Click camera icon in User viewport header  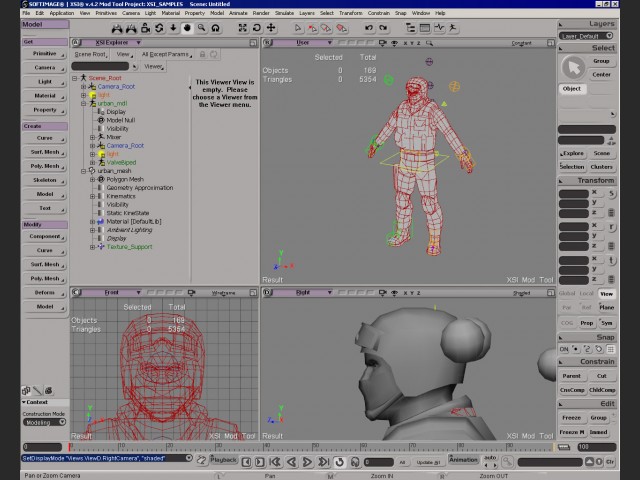click(382, 43)
